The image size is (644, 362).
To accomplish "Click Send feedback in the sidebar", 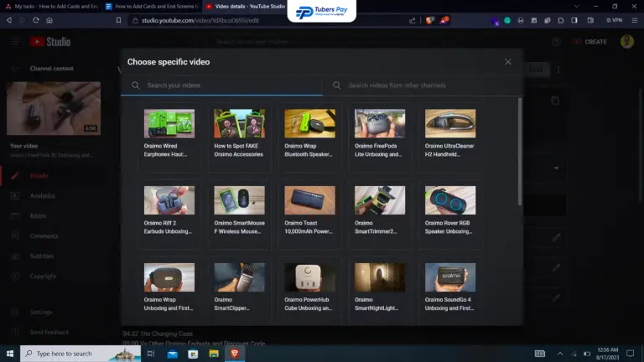I will tap(49, 332).
